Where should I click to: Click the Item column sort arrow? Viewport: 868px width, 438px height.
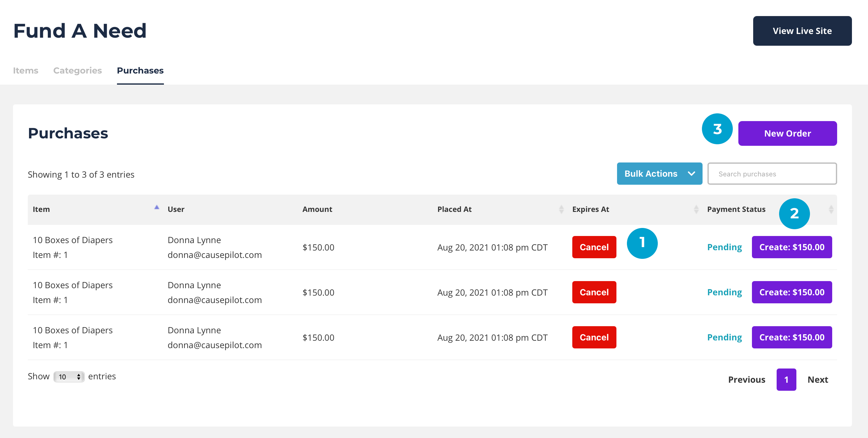[x=157, y=208]
